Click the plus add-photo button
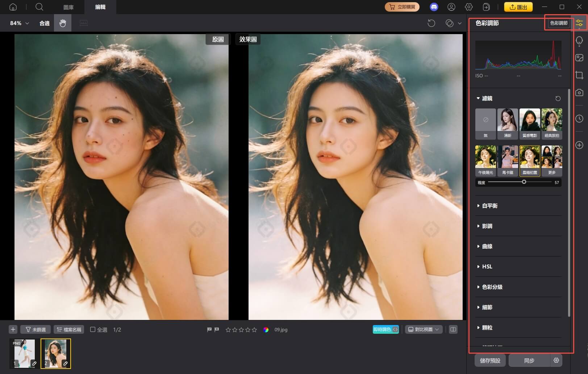Viewport: 588px width, 374px height. tap(13, 329)
